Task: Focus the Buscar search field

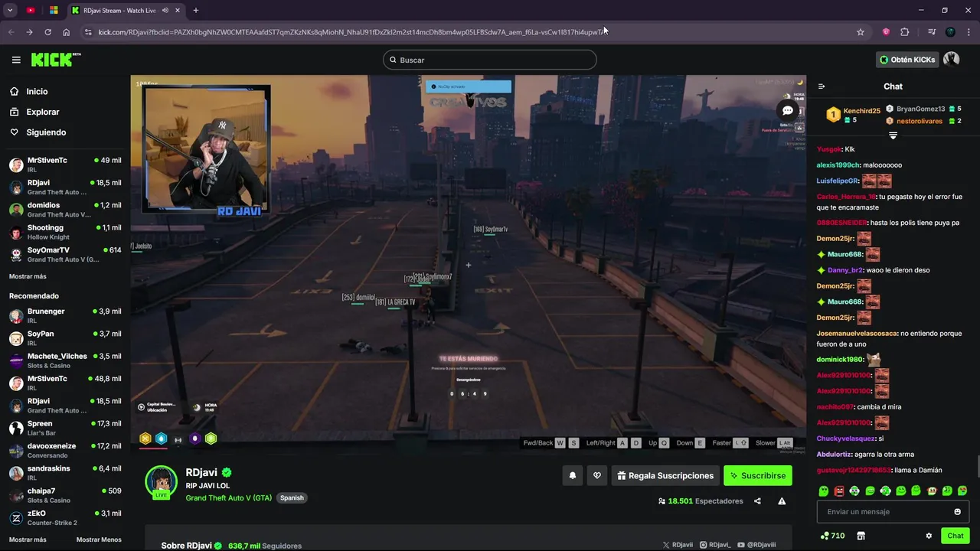Action: pyautogui.click(x=490, y=60)
